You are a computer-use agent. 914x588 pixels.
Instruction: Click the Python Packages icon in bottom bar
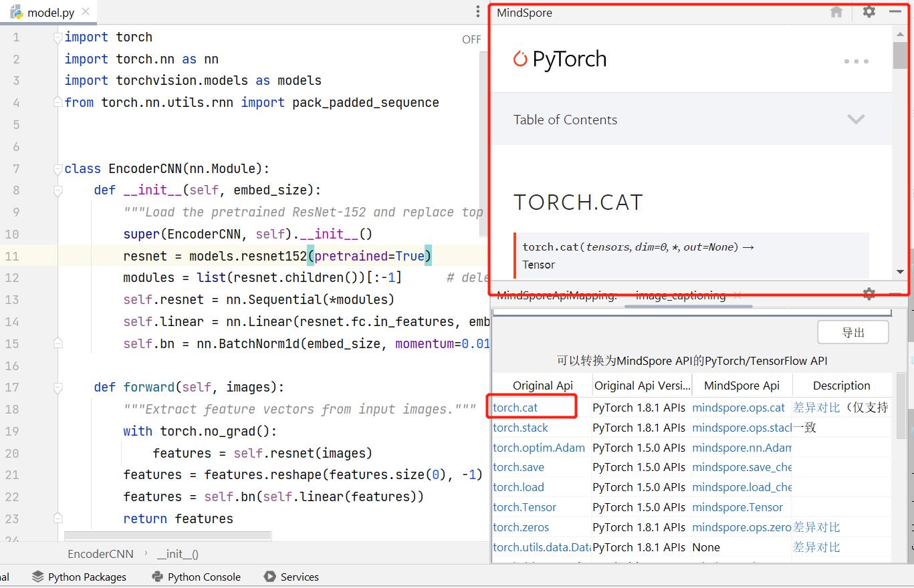tap(38, 577)
